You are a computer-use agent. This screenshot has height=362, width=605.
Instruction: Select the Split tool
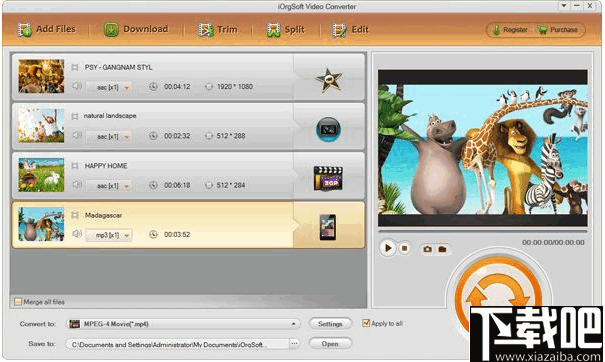pos(286,30)
